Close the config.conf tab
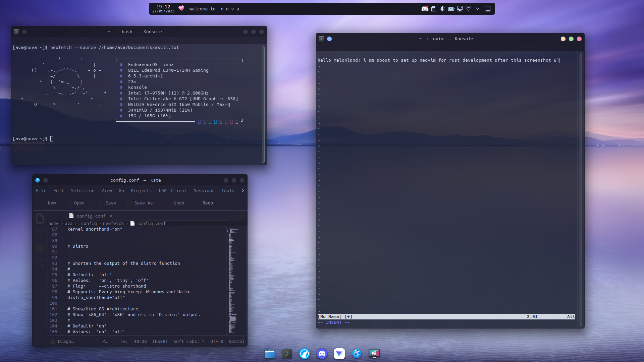The image size is (644, 362). (x=111, y=216)
